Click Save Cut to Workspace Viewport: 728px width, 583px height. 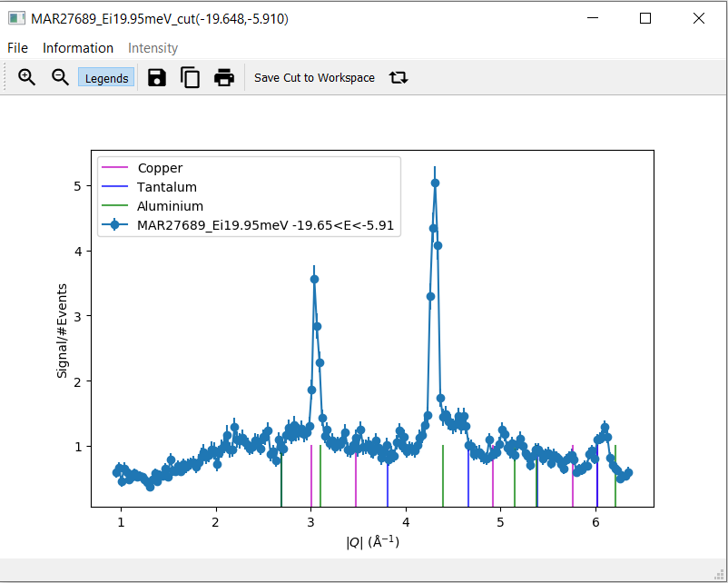pos(314,78)
